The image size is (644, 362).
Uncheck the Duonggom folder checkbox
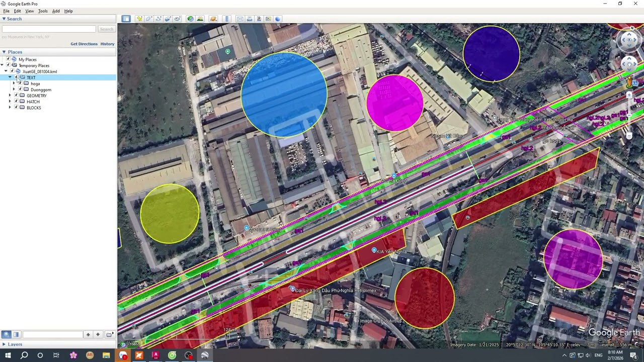(20, 89)
